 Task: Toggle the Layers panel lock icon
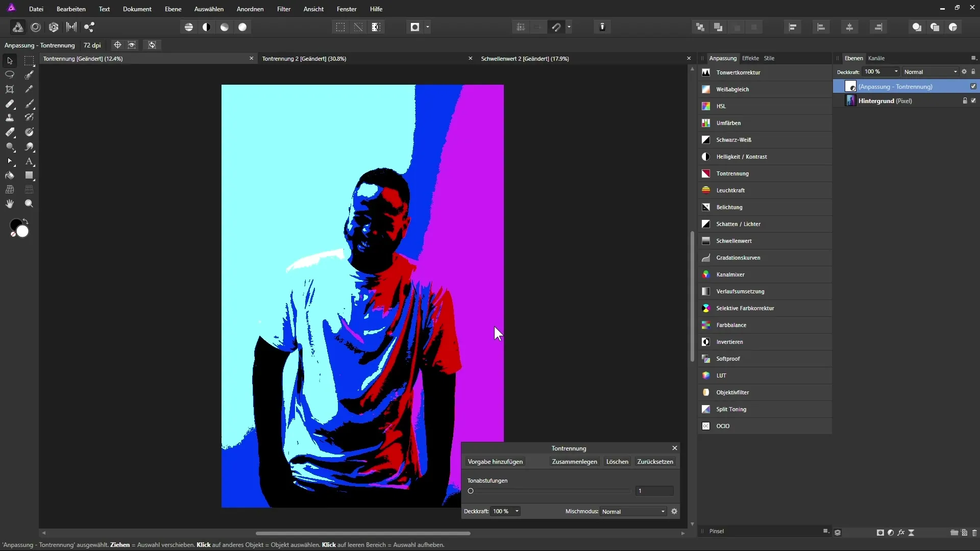pyautogui.click(x=973, y=72)
